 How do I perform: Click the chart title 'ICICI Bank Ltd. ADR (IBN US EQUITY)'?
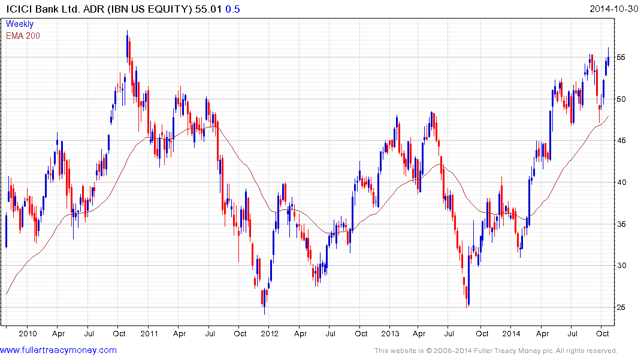coord(99,9)
